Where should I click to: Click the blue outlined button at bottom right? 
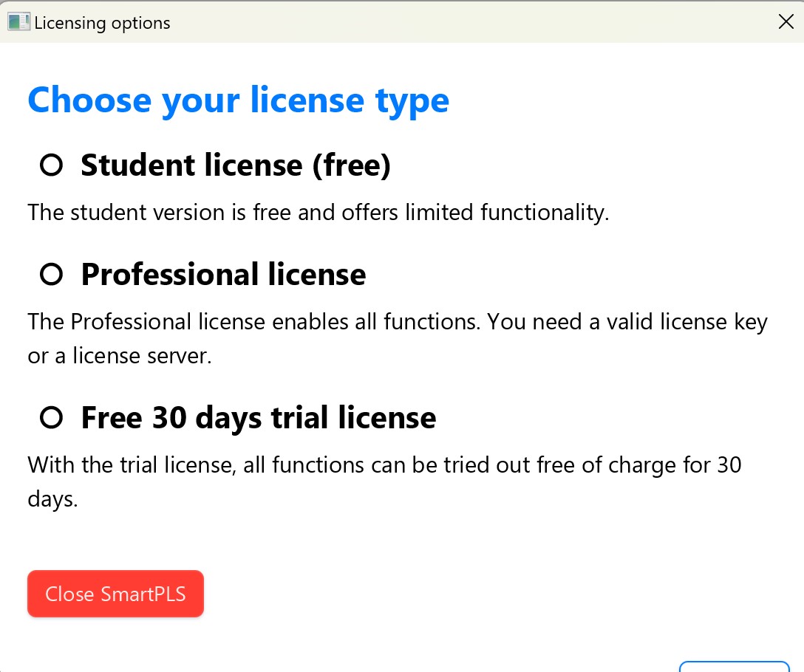(734, 665)
